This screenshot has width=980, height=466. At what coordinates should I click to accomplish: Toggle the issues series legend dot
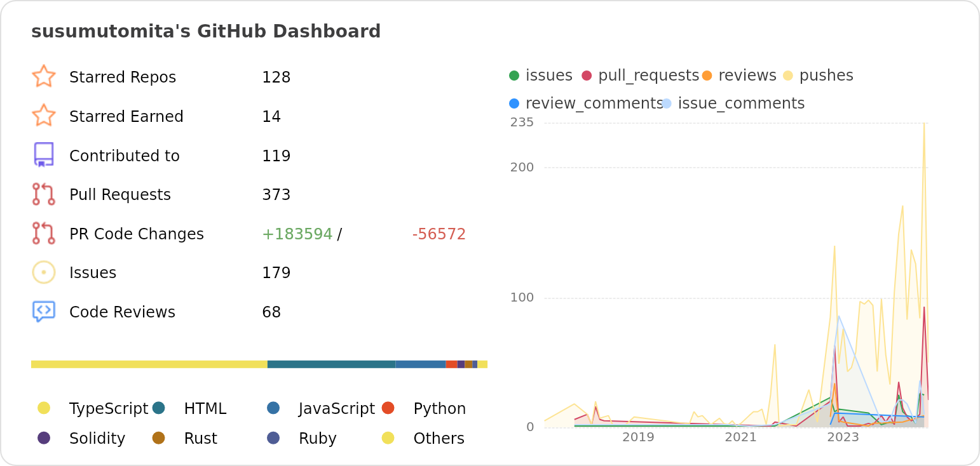tap(514, 76)
